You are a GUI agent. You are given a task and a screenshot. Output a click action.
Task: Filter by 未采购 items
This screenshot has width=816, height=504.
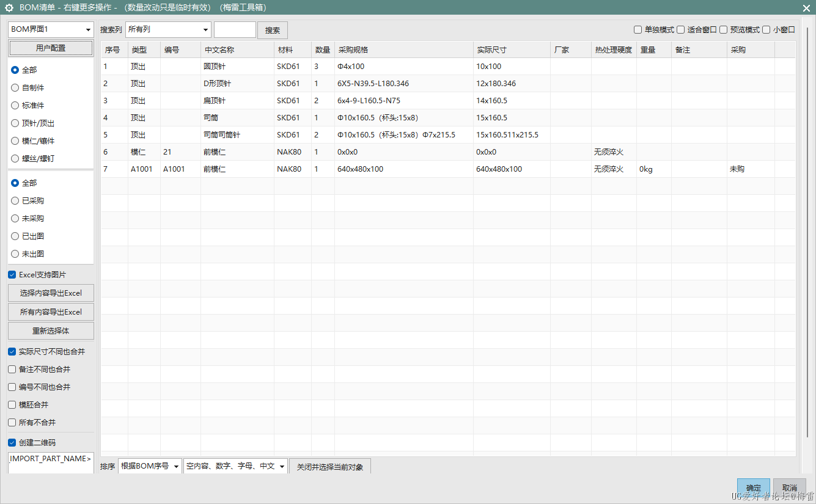[x=28, y=219]
